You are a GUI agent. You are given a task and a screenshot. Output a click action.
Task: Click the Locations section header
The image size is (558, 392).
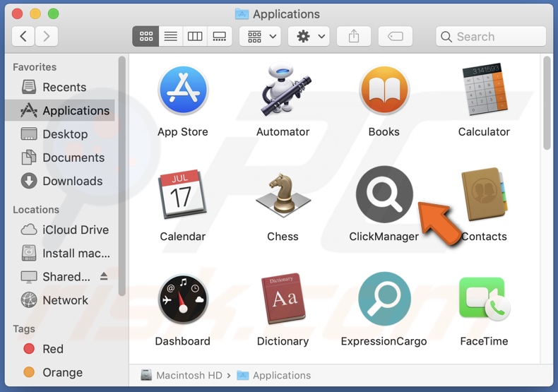pos(36,210)
